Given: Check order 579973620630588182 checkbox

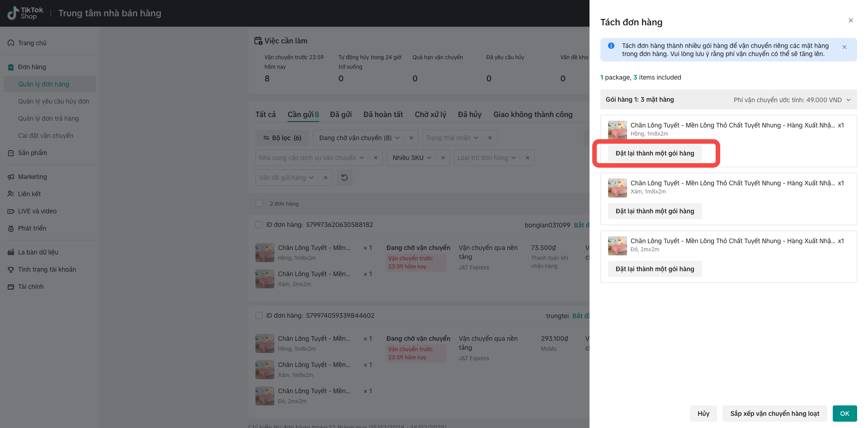Looking at the screenshot, I should (x=259, y=225).
